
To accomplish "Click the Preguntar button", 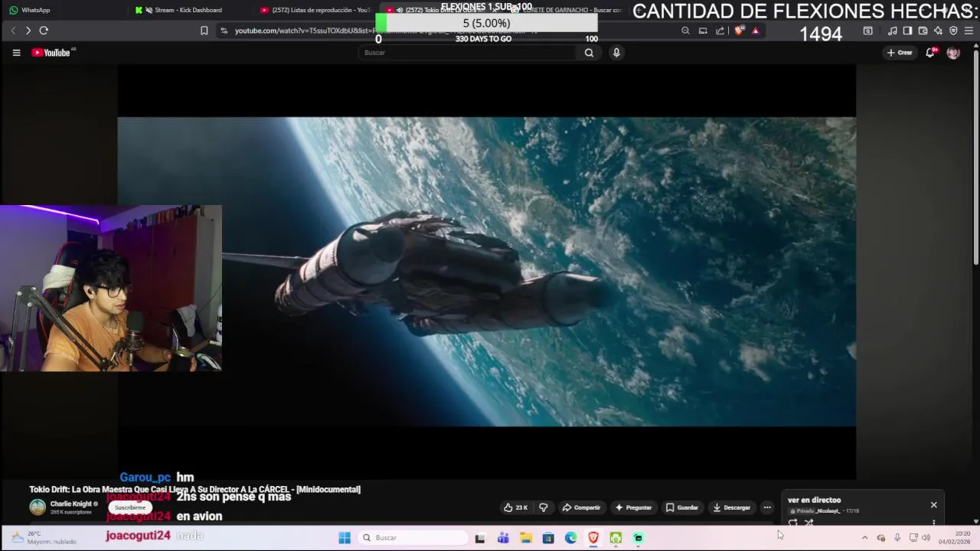I will tap(633, 507).
